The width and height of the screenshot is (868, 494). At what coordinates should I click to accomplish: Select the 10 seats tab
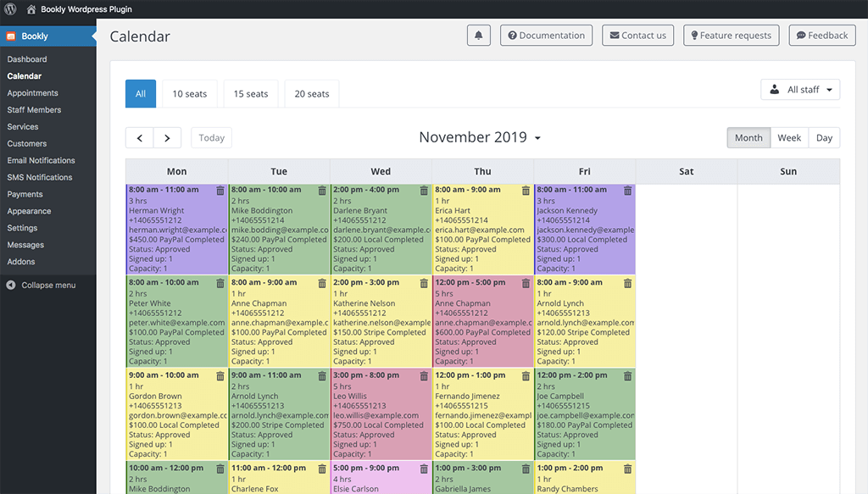(x=189, y=93)
